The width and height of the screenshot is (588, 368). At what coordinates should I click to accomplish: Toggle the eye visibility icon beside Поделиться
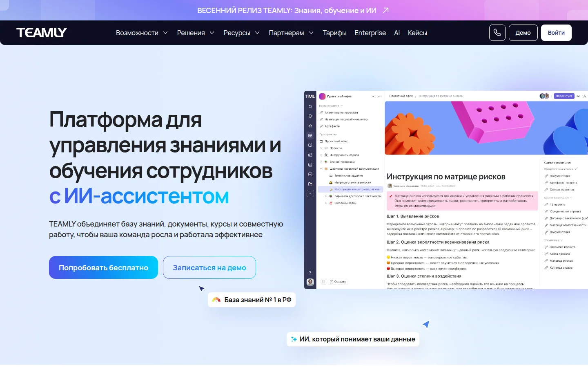pyautogui.click(x=578, y=96)
